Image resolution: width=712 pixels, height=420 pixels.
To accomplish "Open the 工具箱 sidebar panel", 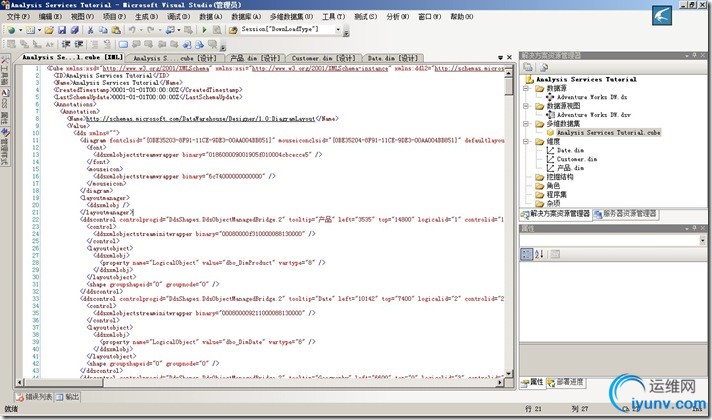I will pyautogui.click(x=5, y=70).
